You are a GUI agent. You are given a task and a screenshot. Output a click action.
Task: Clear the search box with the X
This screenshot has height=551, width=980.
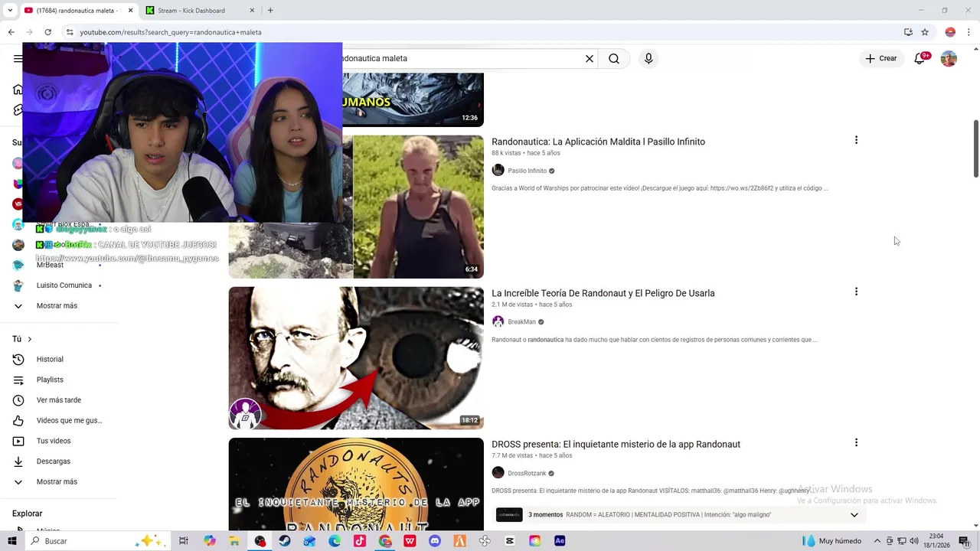[590, 58]
